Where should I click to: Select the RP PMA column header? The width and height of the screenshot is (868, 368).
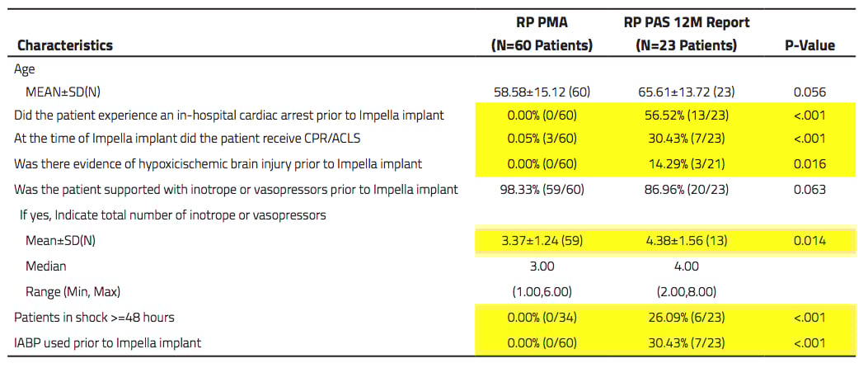(x=541, y=34)
